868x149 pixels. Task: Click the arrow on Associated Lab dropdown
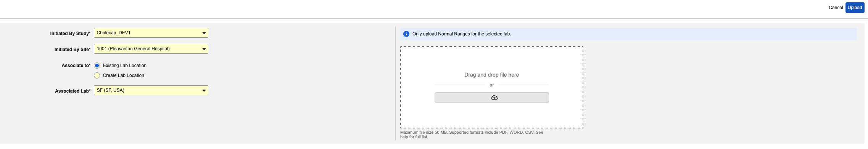point(204,91)
